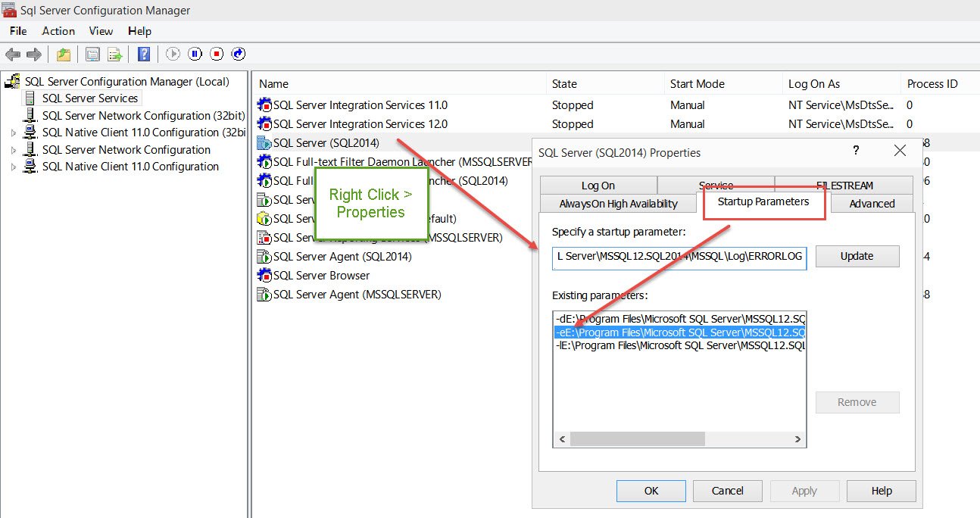The width and height of the screenshot is (980, 518).
Task: Click the SQL Server Reporting Services row icon
Action: (264, 238)
